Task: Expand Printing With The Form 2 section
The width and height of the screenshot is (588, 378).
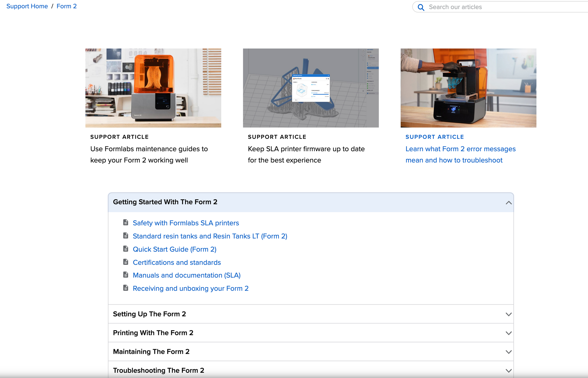Action: click(508, 333)
